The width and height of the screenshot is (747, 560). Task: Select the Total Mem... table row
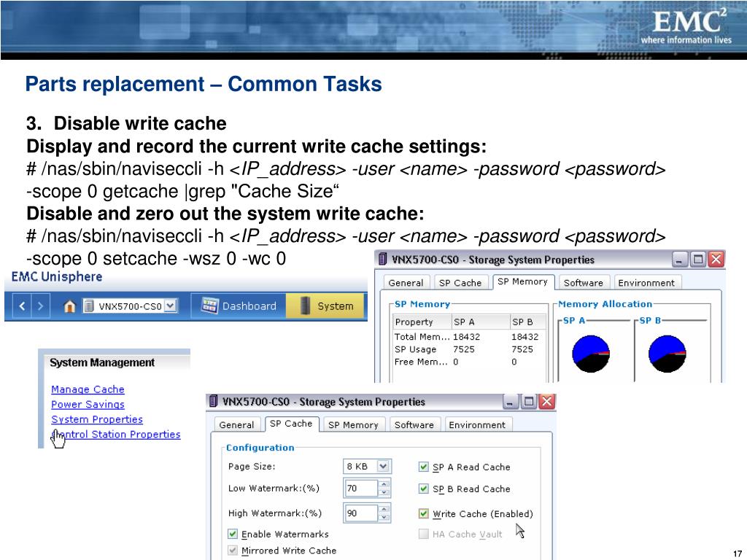pos(469,337)
